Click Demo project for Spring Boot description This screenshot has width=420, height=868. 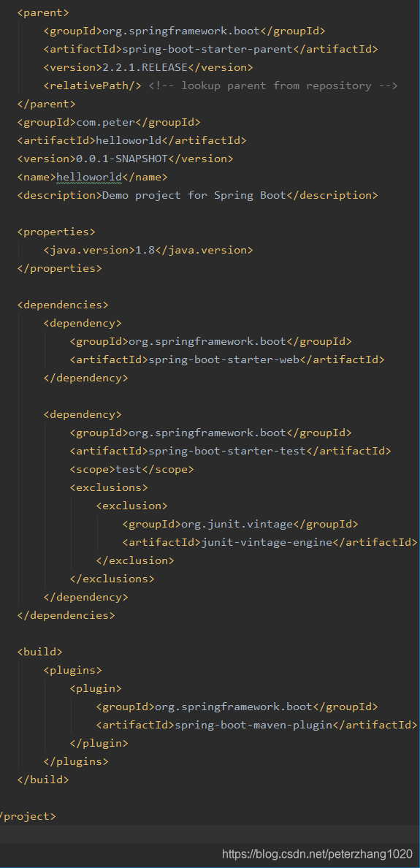pyautogui.click(x=194, y=195)
